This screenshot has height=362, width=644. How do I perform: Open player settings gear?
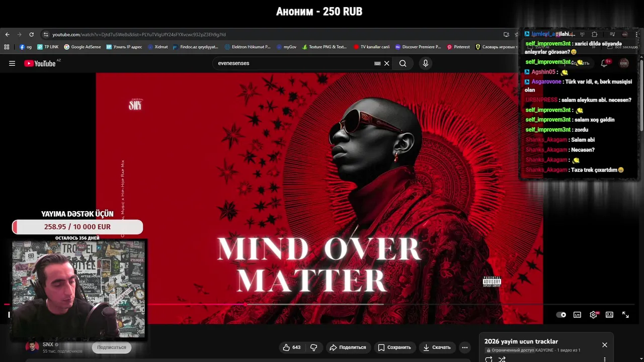(593, 315)
